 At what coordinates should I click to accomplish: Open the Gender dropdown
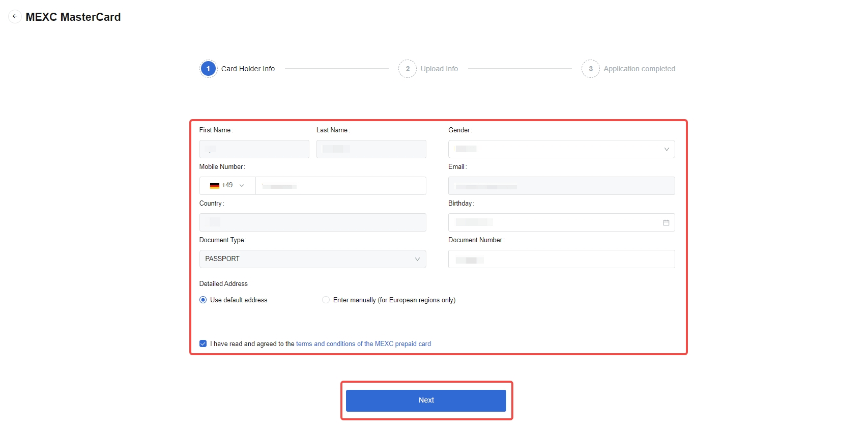562,149
